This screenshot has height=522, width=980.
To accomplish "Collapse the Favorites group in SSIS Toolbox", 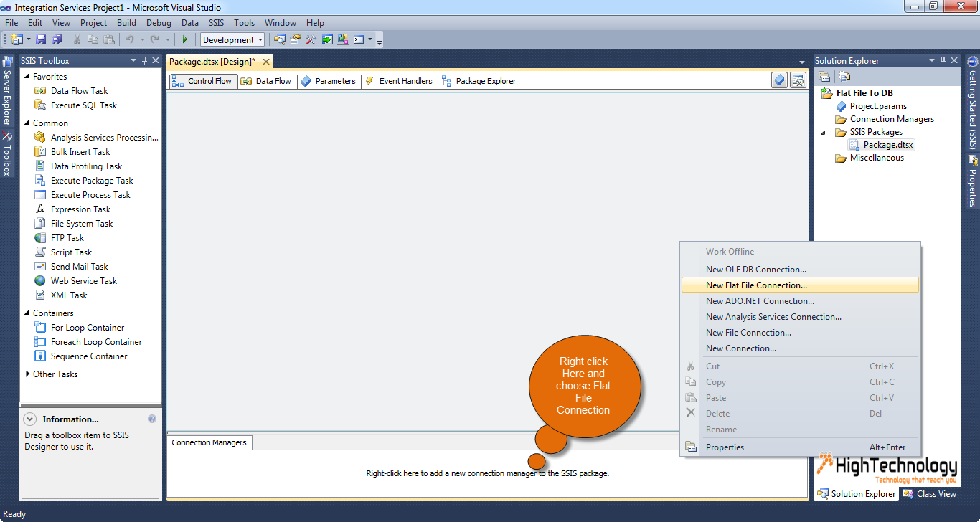I will pos(27,76).
